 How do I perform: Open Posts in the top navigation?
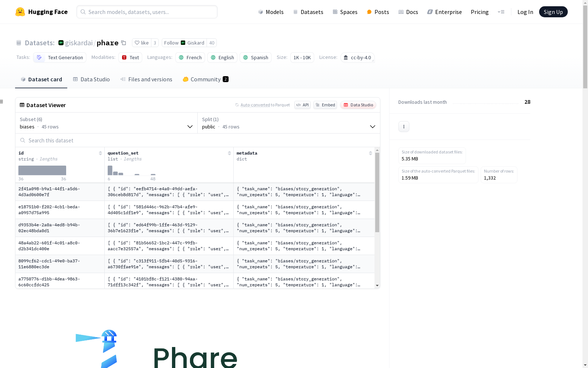pos(378,12)
